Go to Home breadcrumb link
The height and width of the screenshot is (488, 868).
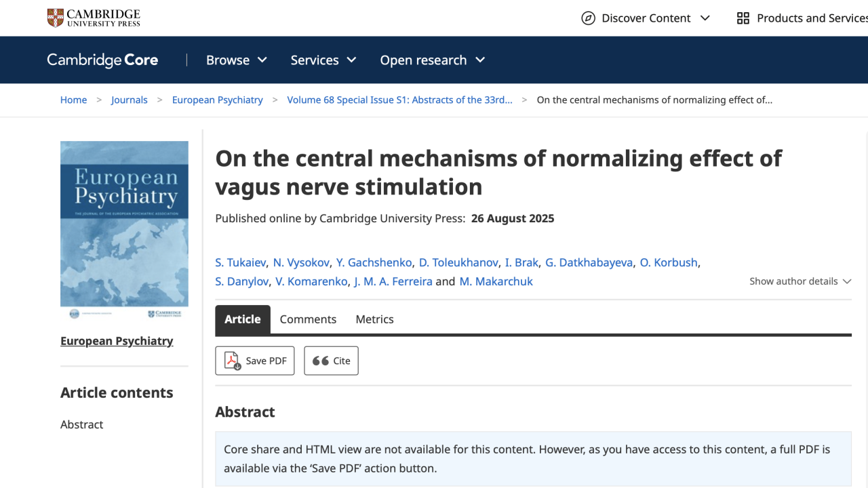(x=73, y=100)
